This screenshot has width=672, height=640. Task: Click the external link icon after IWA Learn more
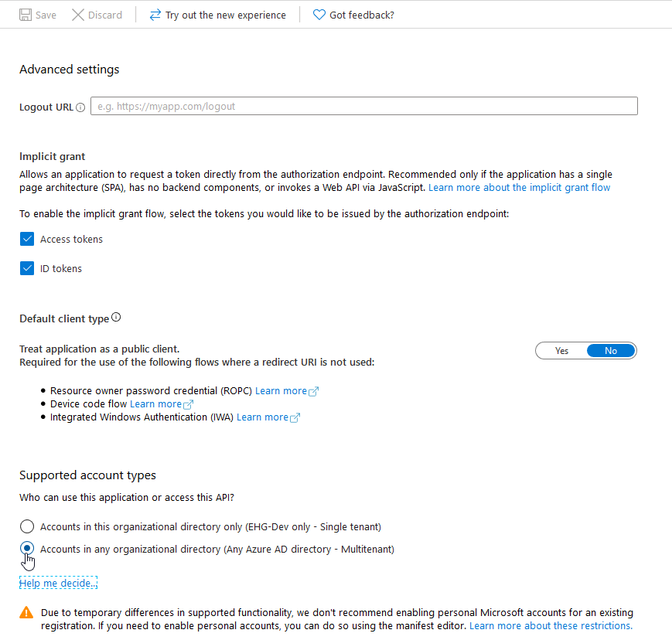tap(295, 417)
